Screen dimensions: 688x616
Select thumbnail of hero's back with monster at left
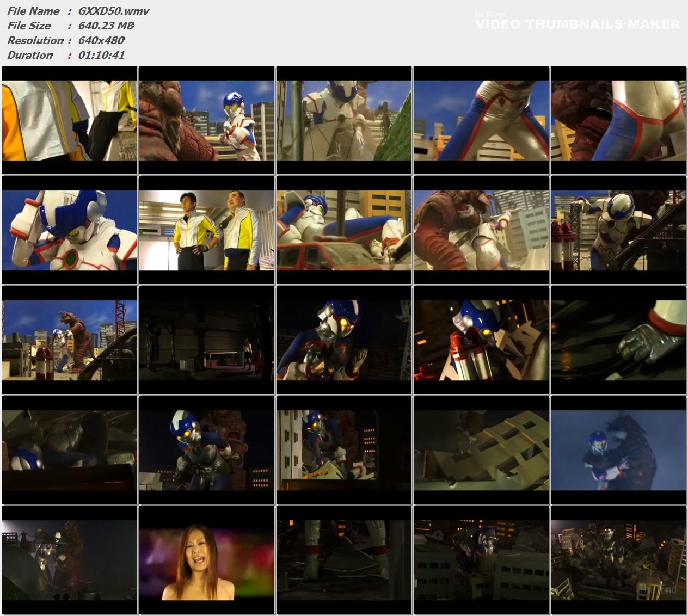point(618,120)
